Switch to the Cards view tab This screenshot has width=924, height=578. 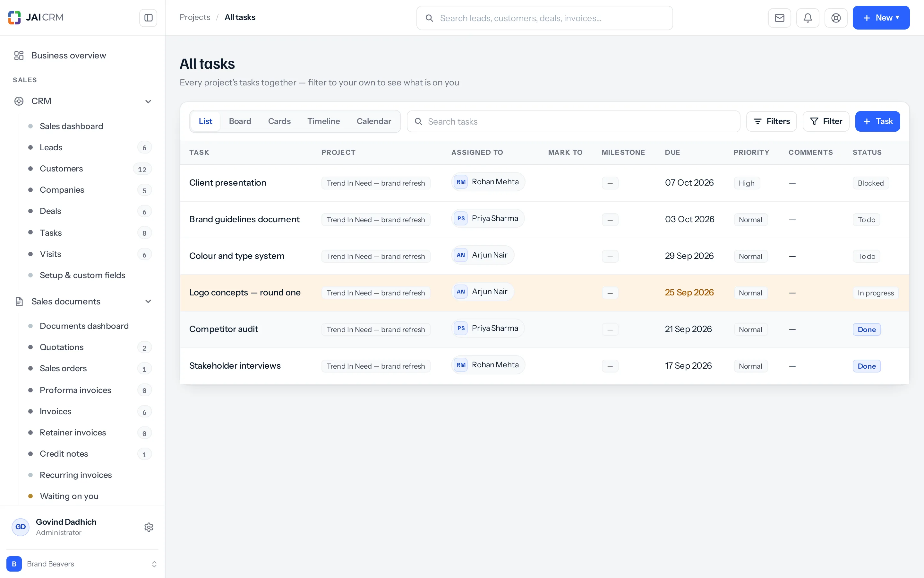pyautogui.click(x=279, y=122)
